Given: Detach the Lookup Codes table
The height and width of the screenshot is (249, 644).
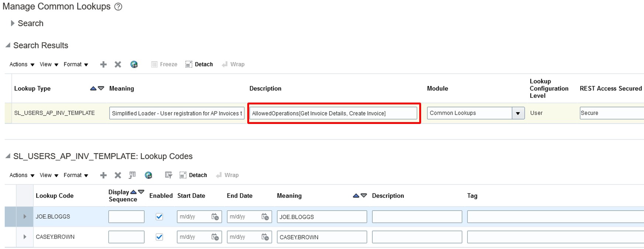Looking at the screenshot, I should click(193, 175).
